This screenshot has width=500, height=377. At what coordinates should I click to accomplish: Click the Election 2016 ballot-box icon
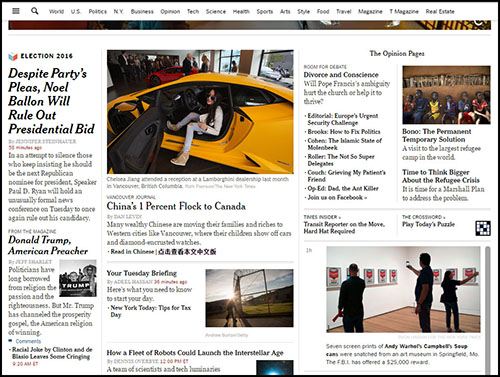tap(13, 56)
